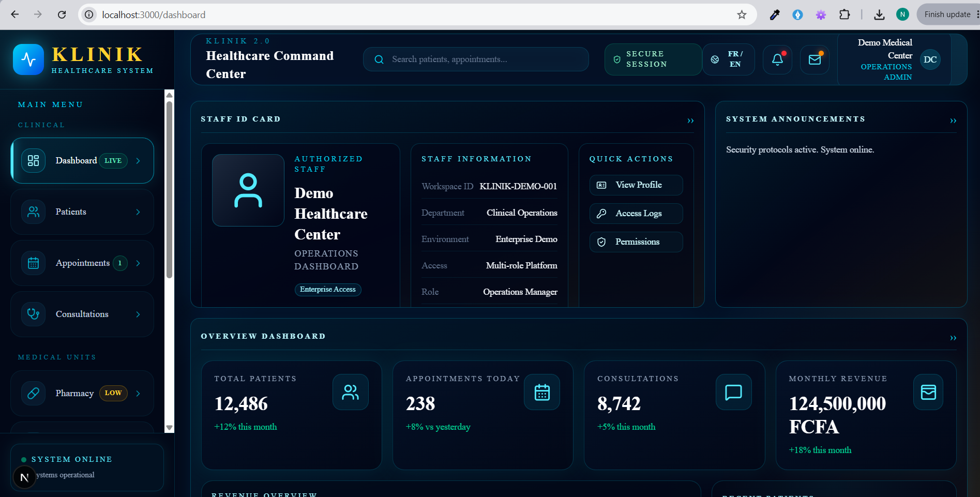The image size is (980, 497).
Task: Click the Pharmacy pill icon
Action: (34, 393)
